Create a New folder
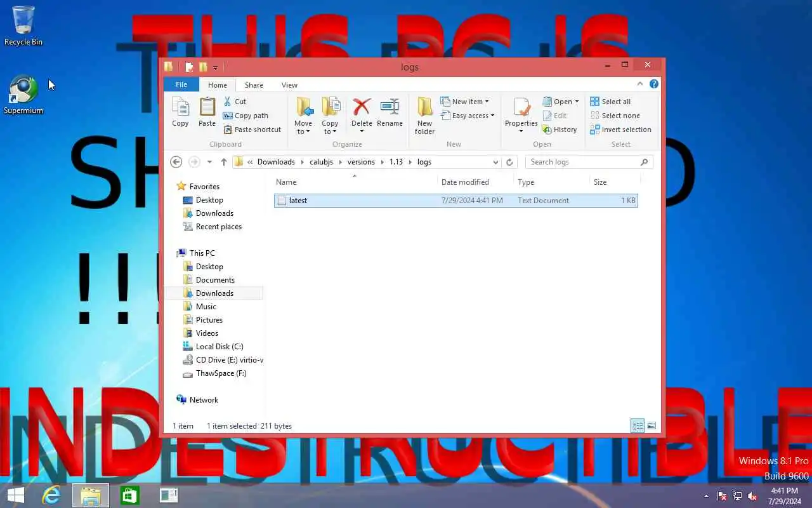The height and width of the screenshot is (508, 812). click(x=424, y=116)
